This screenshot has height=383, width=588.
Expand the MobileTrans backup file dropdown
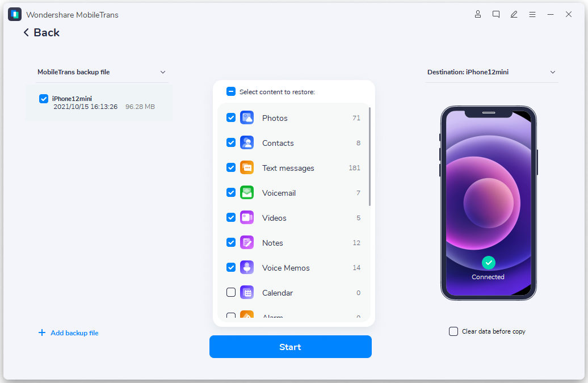pos(163,72)
